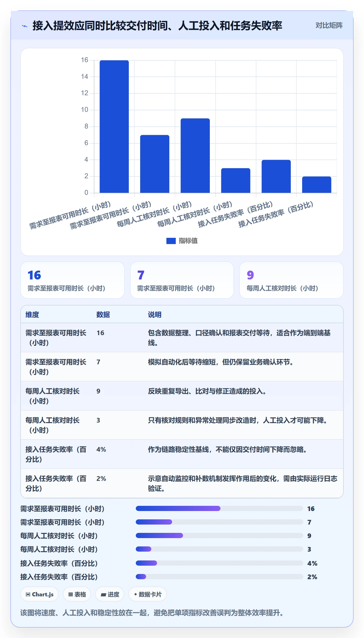Screen dimensions: 364x638
Task: Click description starting 作为链路稳定性基线
Action: click(x=227, y=449)
